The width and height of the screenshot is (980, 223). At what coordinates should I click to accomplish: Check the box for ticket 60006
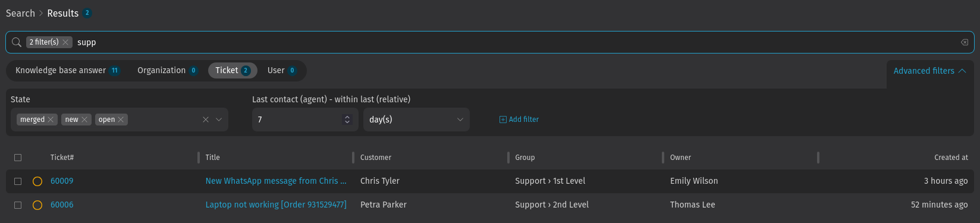tap(18, 205)
